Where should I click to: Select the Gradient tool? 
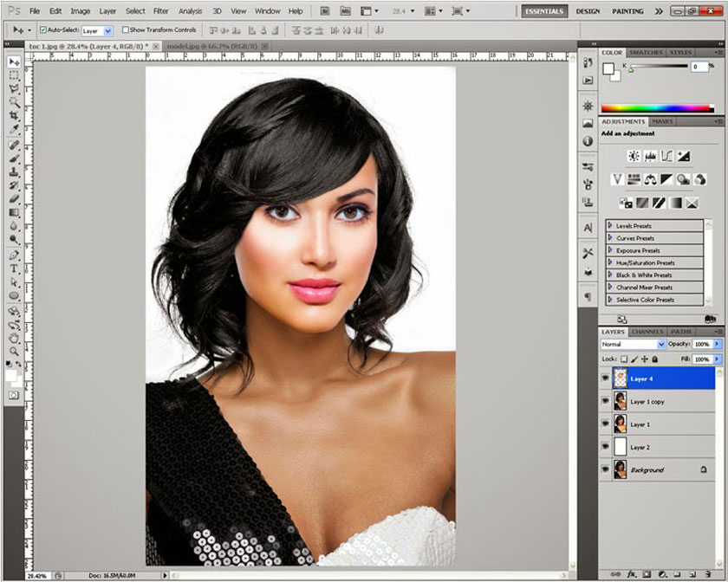(x=14, y=212)
